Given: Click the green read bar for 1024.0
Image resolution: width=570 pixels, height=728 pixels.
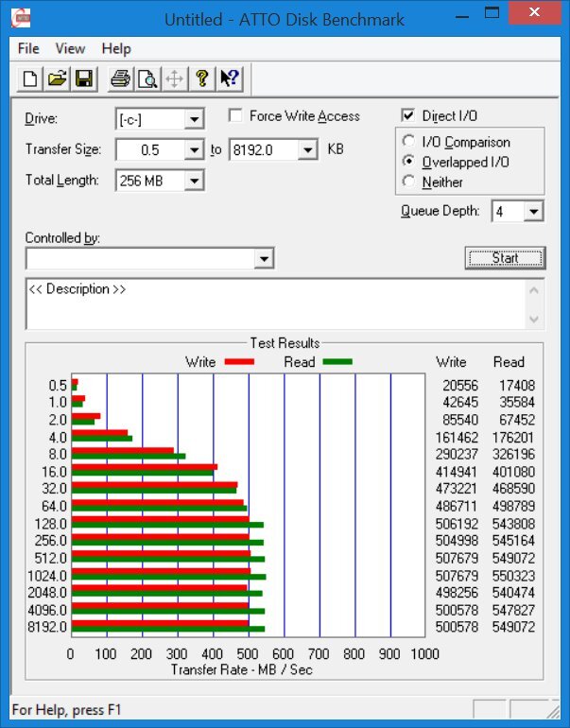Looking at the screenshot, I should (169, 577).
